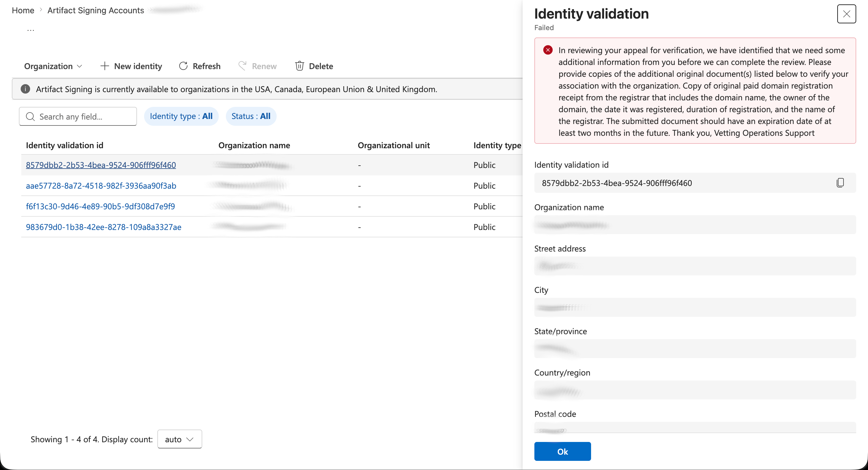The width and height of the screenshot is (868, 470).
Task: Sort by Identity type column header
Action: pyautogui.click(x=497, y=145)
